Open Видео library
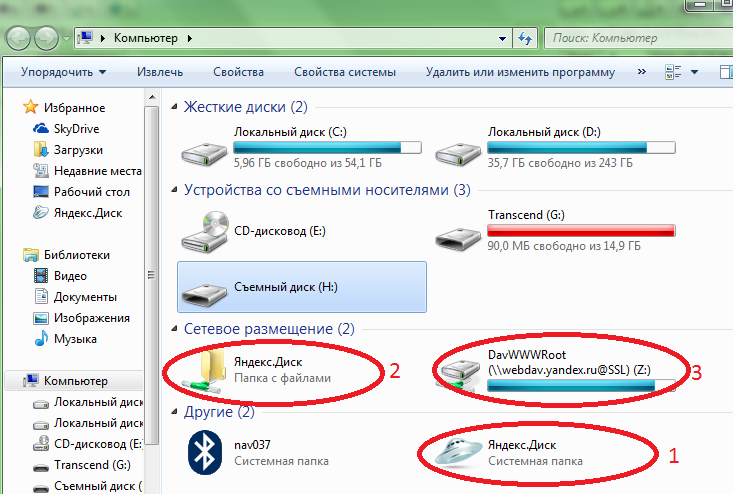Image resolution: width=733 pixels, height=499 pixels. tap(60, 276)
